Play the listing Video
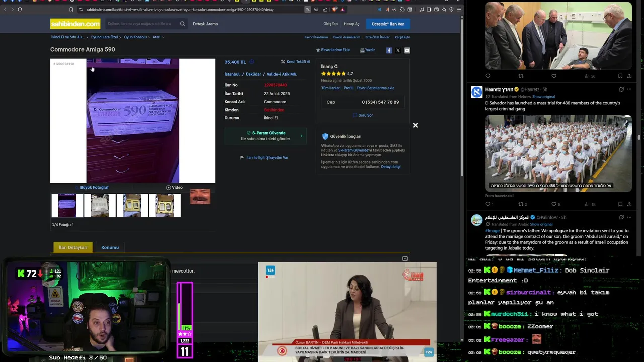The height and width of the screenshot is (362, 644). 174,188
